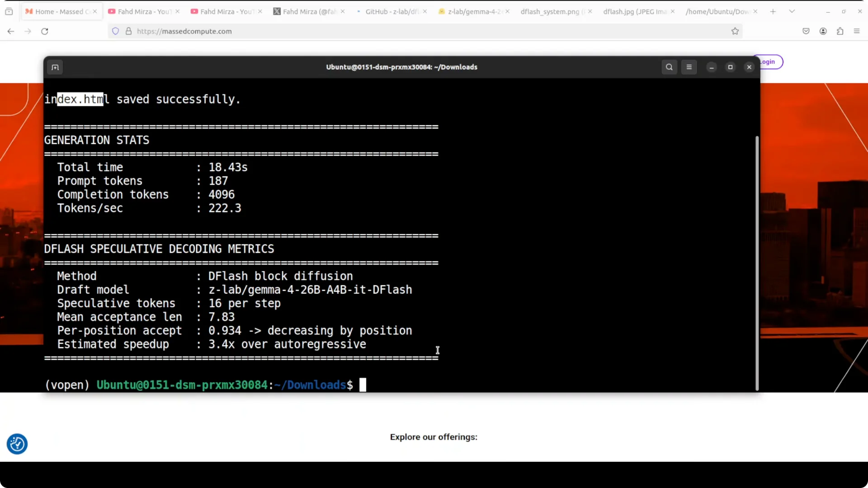Restore the Firefox browser window
The image size is (868, 488).
(x=844, y=12)
